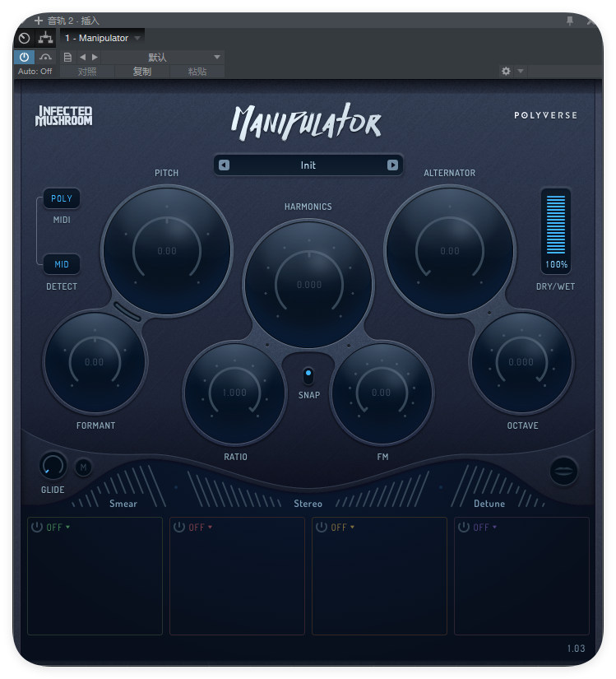Open the 1 - Manipulator insert dropdown
616x679 pixels.
[102, 38]
